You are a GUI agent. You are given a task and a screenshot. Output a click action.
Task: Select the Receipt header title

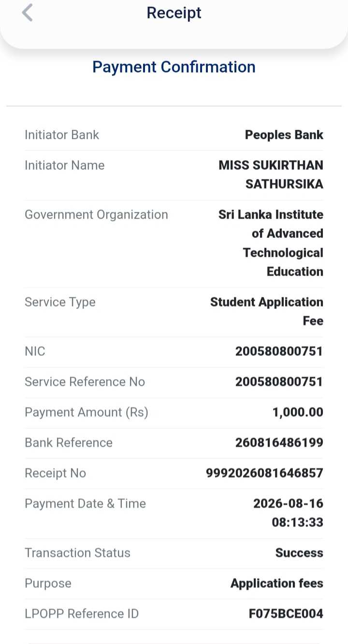[174, 13]
